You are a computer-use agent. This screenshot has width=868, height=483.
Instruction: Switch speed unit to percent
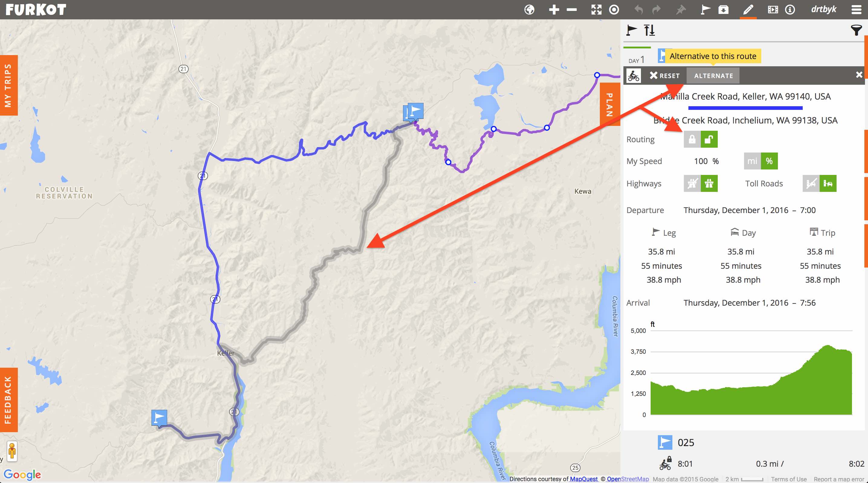click(769, 161)
